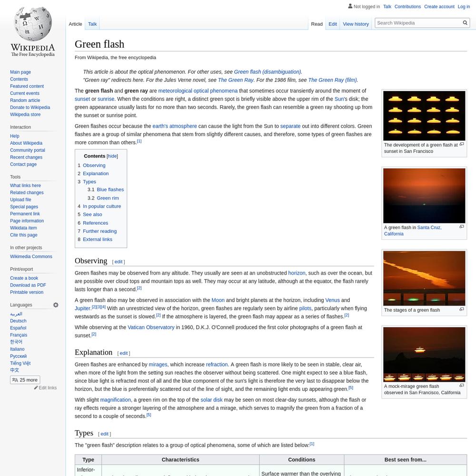
Task: Enlarge the Santa Cruz green flash image
Action: pos(462,227)
